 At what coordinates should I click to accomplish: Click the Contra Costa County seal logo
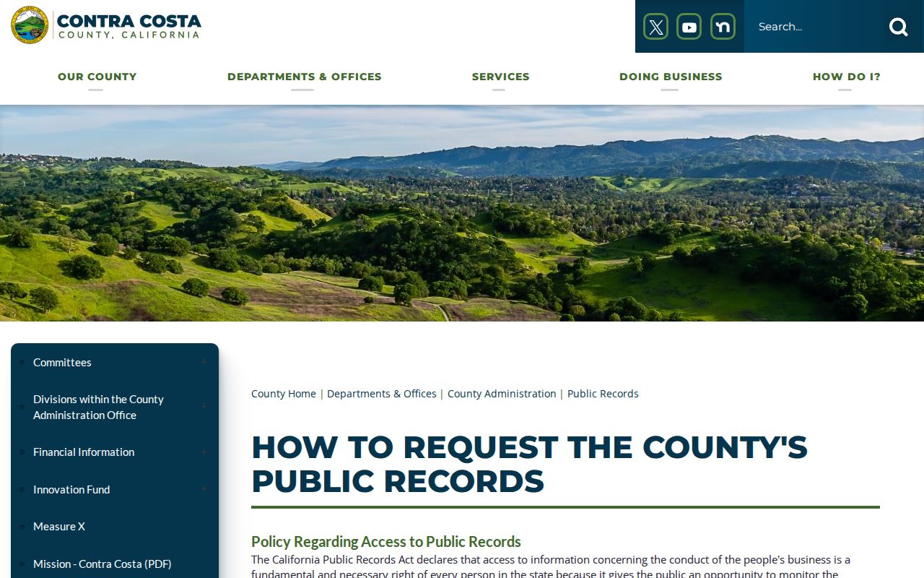point(30,25)
